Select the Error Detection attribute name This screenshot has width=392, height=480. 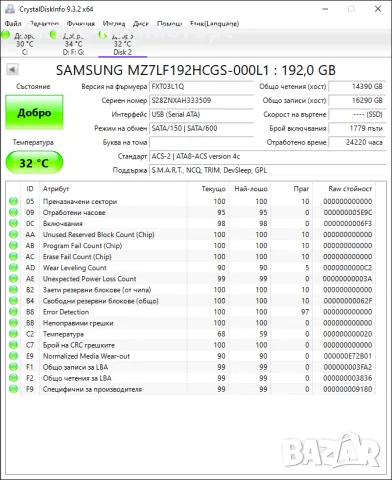[66, 312]
